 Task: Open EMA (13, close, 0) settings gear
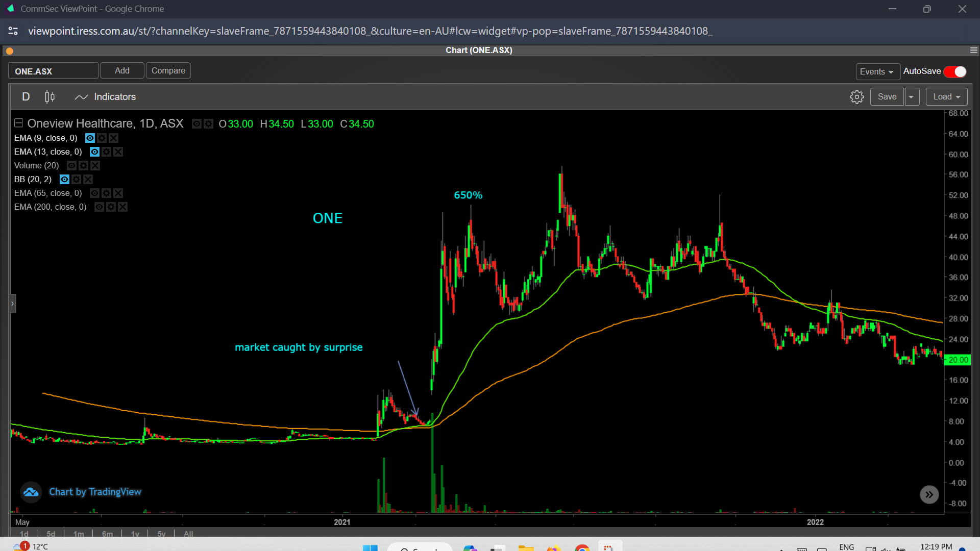tap(106, 152)
